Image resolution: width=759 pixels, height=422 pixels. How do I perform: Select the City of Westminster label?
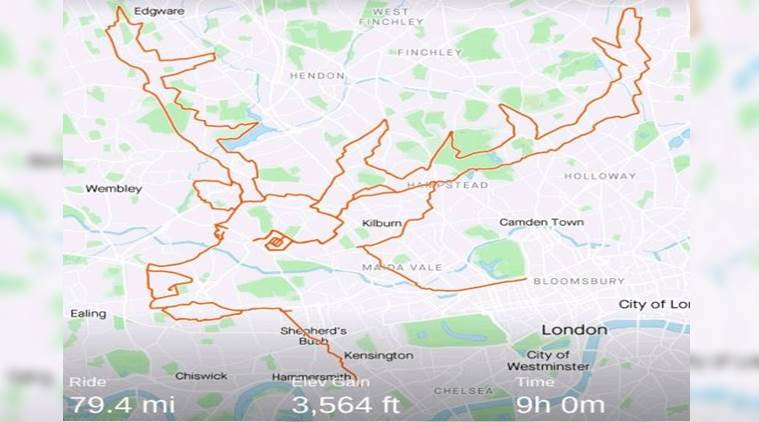point(548,361)
